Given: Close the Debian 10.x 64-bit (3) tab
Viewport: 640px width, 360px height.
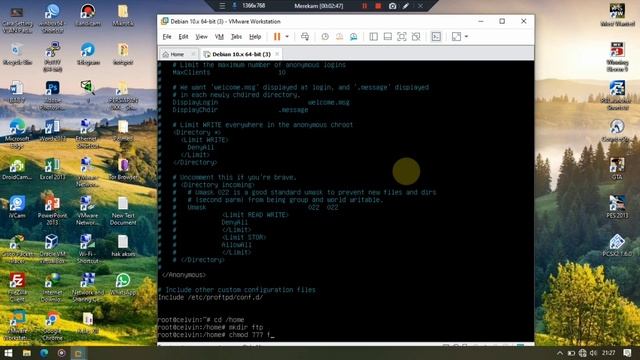Looking at the screenshot, I should [277, 54].
